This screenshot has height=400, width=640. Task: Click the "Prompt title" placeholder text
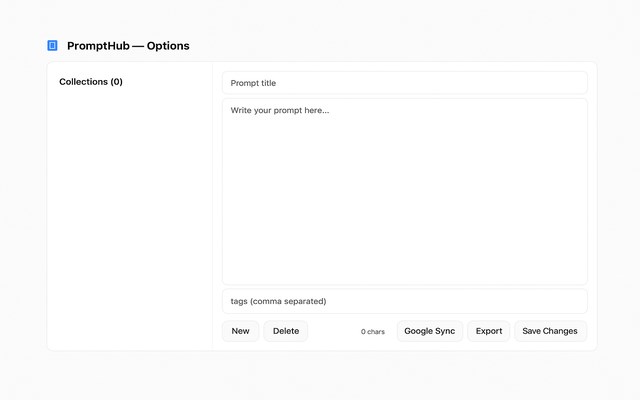(253, 83)
